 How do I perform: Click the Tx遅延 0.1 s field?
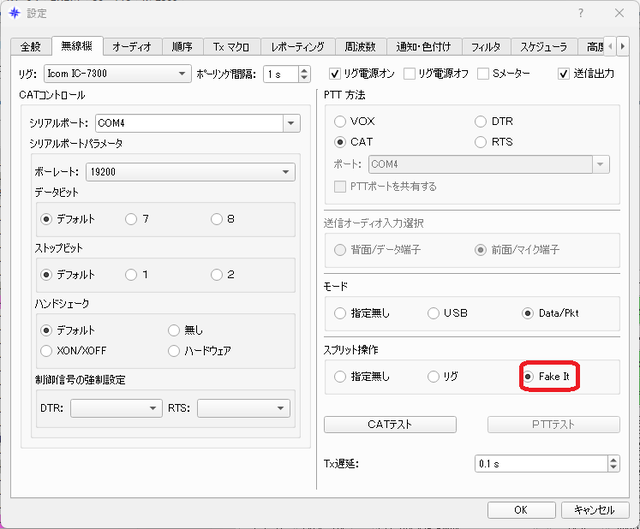(541, 464)
